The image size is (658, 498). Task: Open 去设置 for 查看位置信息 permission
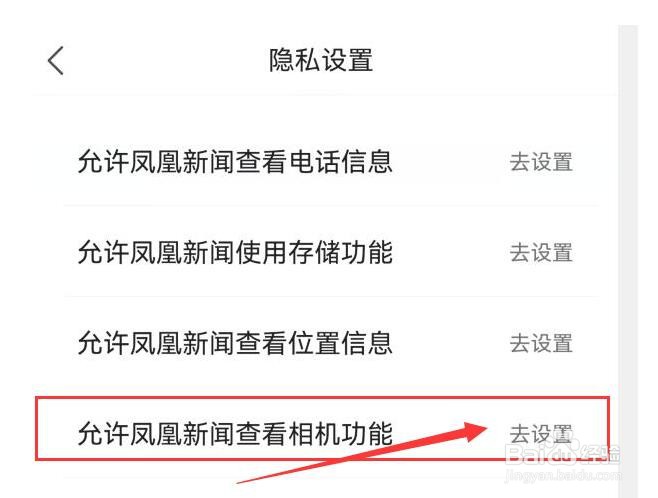click(541, 344)
